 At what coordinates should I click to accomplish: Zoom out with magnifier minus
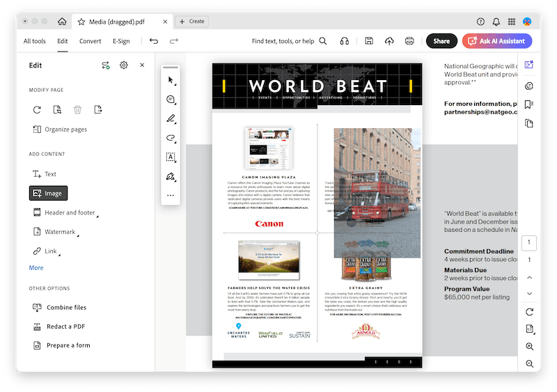[x=530, y=363]
